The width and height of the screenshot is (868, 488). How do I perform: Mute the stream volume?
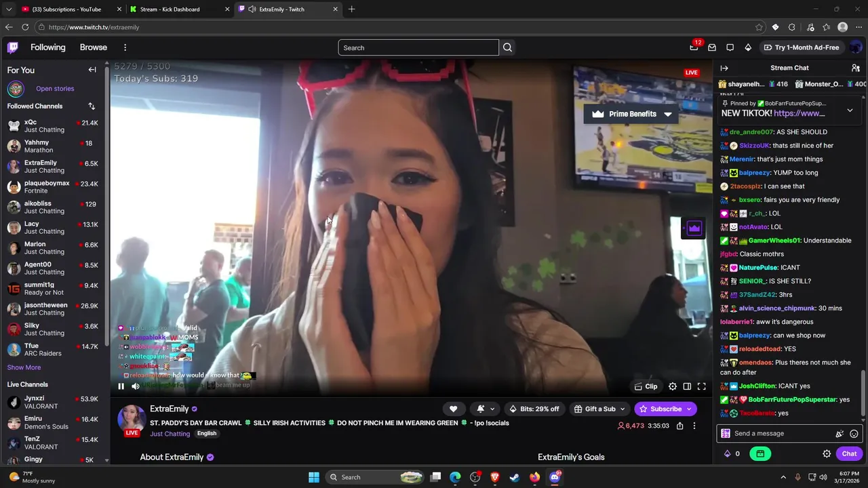tap(136, 386)
